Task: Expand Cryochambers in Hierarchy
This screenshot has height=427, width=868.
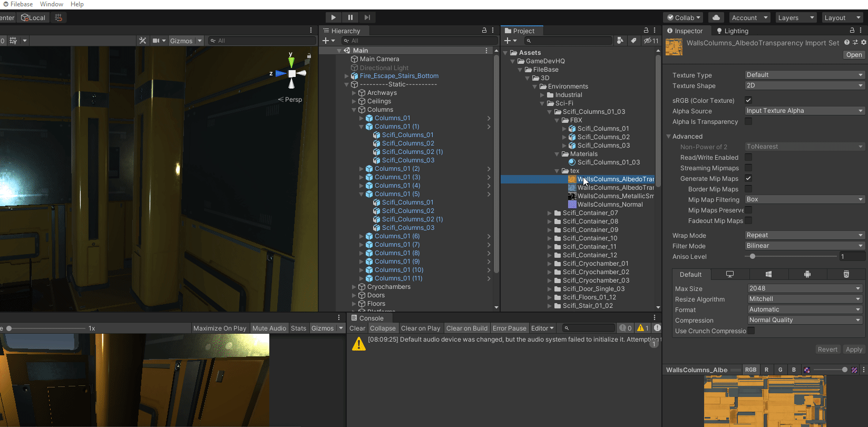Action: 354,287
